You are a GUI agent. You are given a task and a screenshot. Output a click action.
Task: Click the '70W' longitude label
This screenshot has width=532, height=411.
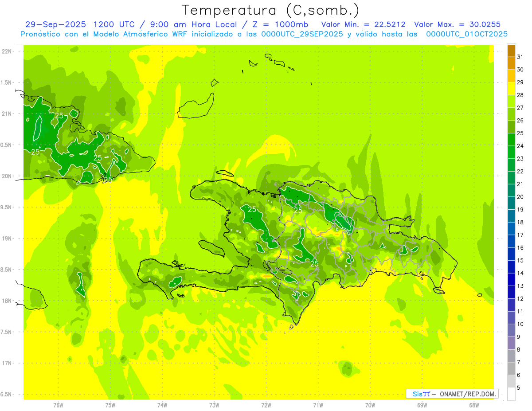370,405
